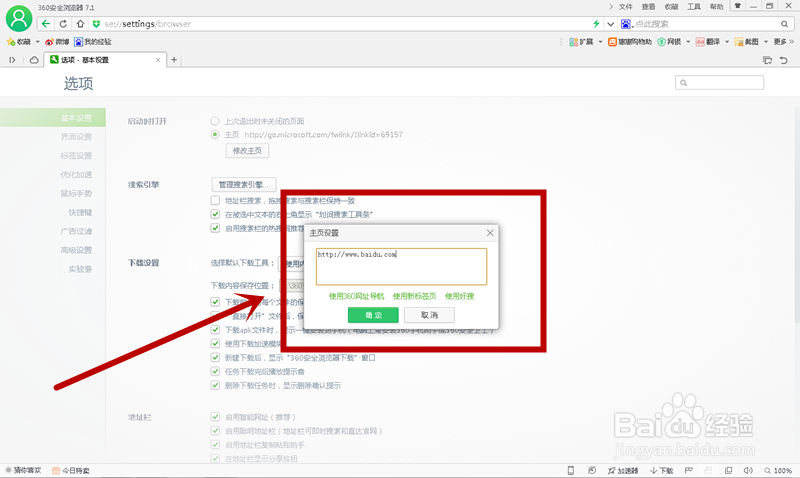Collapse the menu bar chevron before 文件
The image size is (800, 478).
click(x=611, y=7)
